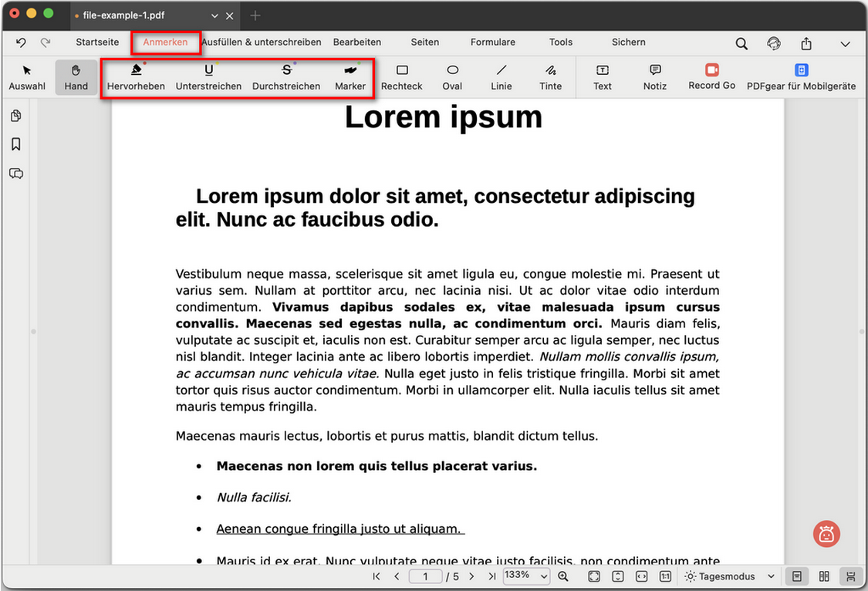Image resolution: width=868 pixels, height=591 pixels.
Task: Go to the next page arrow
Action: coord(472,576)
